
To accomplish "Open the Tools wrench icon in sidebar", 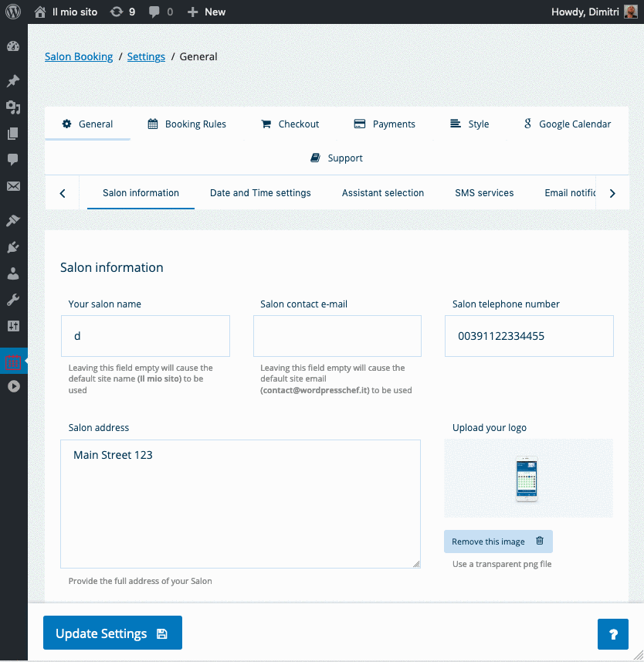I will (13, 300).
